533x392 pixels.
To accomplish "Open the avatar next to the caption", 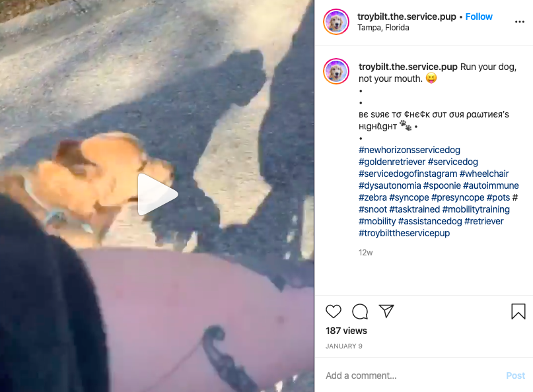I will (x=336, y=71).
